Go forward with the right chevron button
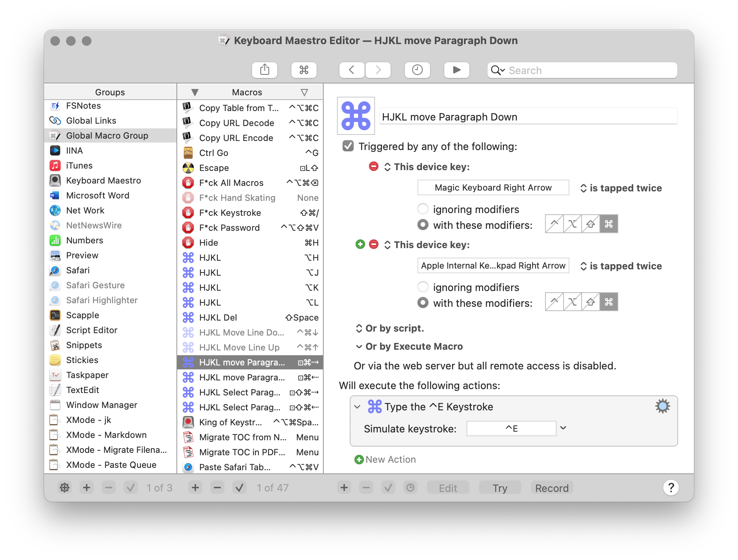738x560 pixels. [x=378, y=70]
